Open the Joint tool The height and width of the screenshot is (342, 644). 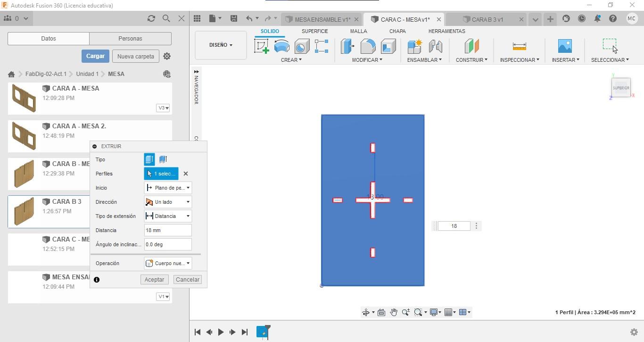435,46
